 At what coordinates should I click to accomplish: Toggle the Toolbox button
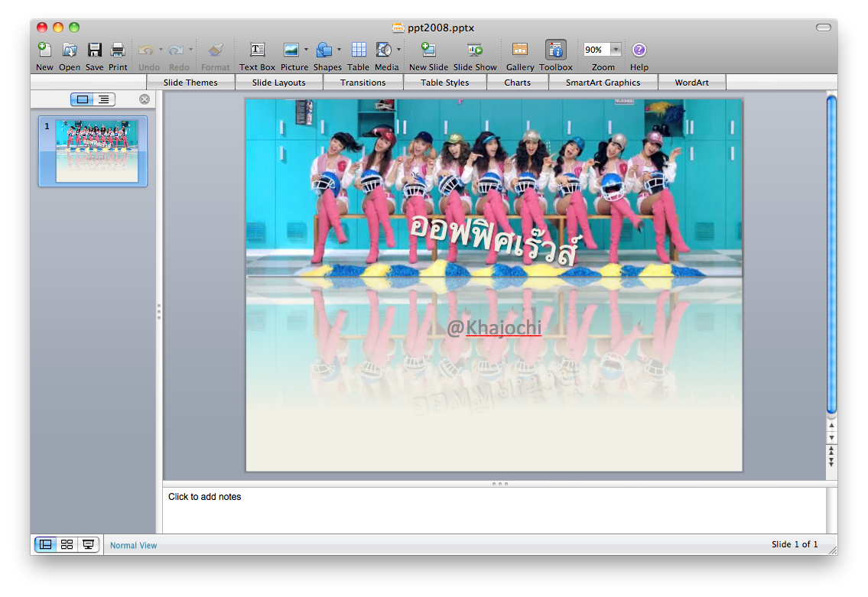tap(556, 50)
